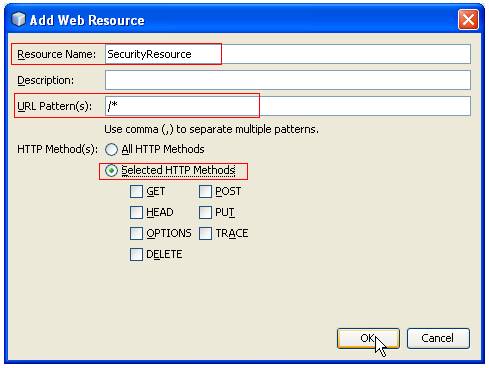Image resolution: width=489 pixels, height=368 pixels.
Task: Click the 'Description:' label
Action: point(46,80)
